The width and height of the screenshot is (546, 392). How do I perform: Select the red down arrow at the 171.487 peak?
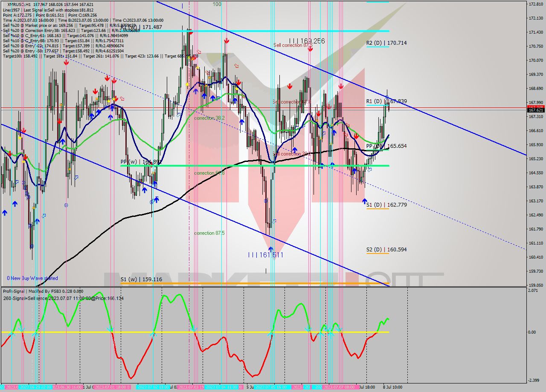coord(190,32)
